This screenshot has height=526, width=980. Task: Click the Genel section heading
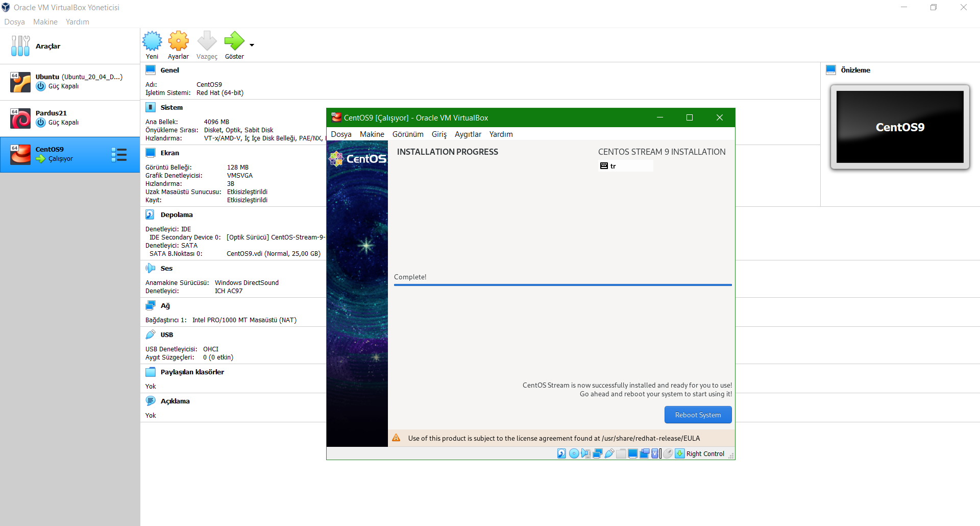tap(169, 70)
